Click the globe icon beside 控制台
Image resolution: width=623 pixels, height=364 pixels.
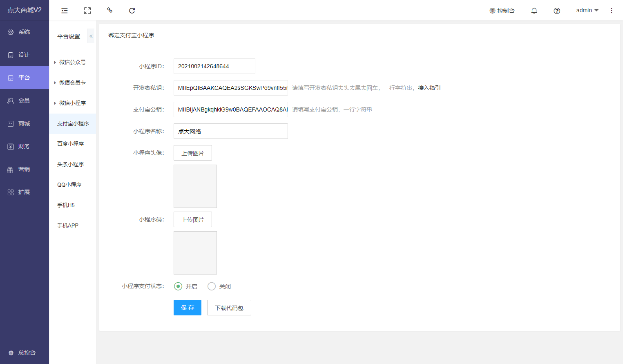492,11
